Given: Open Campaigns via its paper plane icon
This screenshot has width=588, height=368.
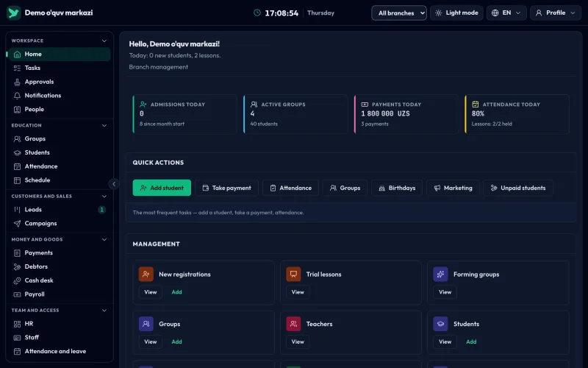Looking at the screenshot, I should coord(17,224).
